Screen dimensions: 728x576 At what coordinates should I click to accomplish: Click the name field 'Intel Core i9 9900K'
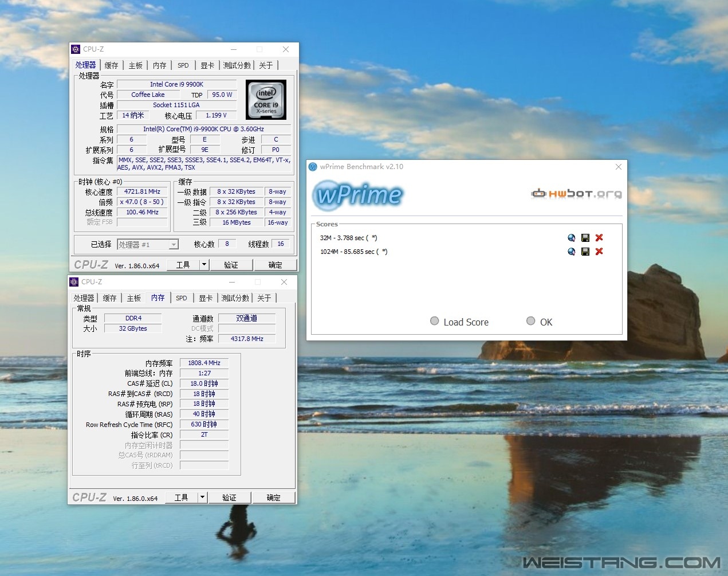(x=176, y=84)
